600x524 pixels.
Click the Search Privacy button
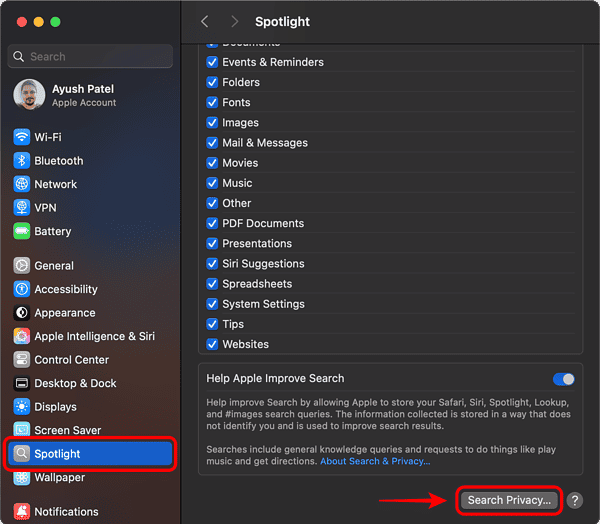509,500
